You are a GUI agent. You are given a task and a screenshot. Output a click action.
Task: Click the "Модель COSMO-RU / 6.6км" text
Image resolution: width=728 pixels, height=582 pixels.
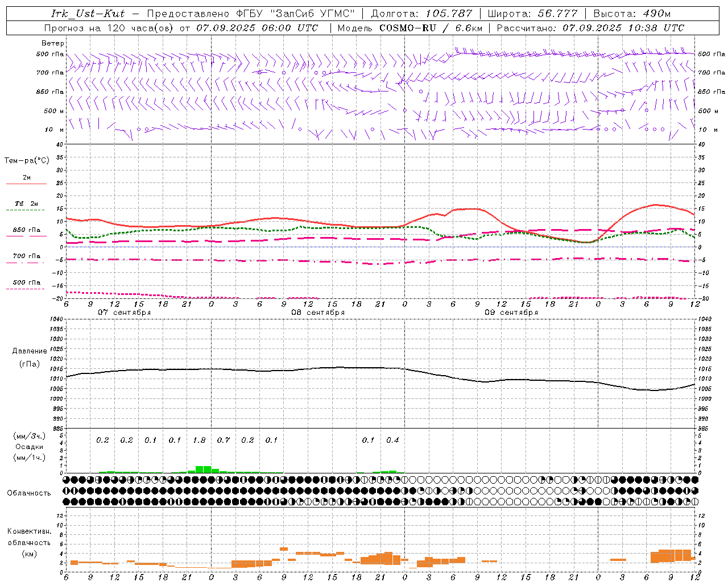click(409, 28)
